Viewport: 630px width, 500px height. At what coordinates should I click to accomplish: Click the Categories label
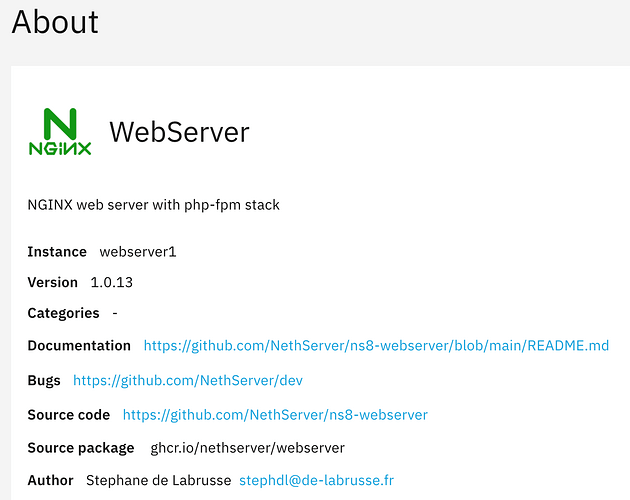point(63,313)
